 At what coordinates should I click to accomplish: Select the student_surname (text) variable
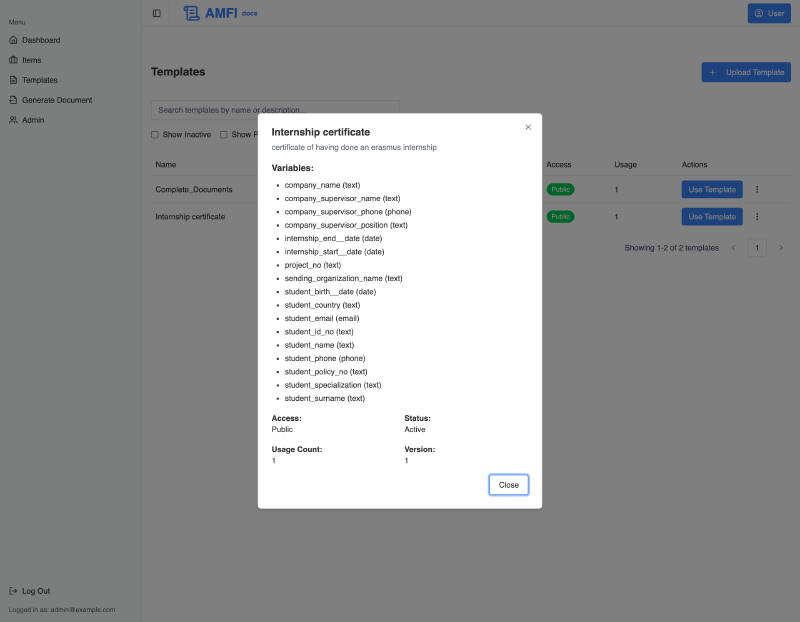(324, 398)
